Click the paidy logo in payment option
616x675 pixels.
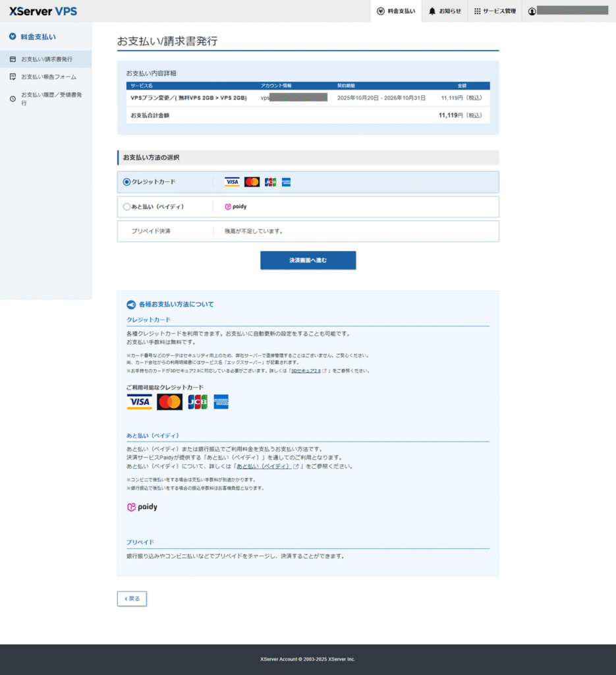[x=236, y=206]
